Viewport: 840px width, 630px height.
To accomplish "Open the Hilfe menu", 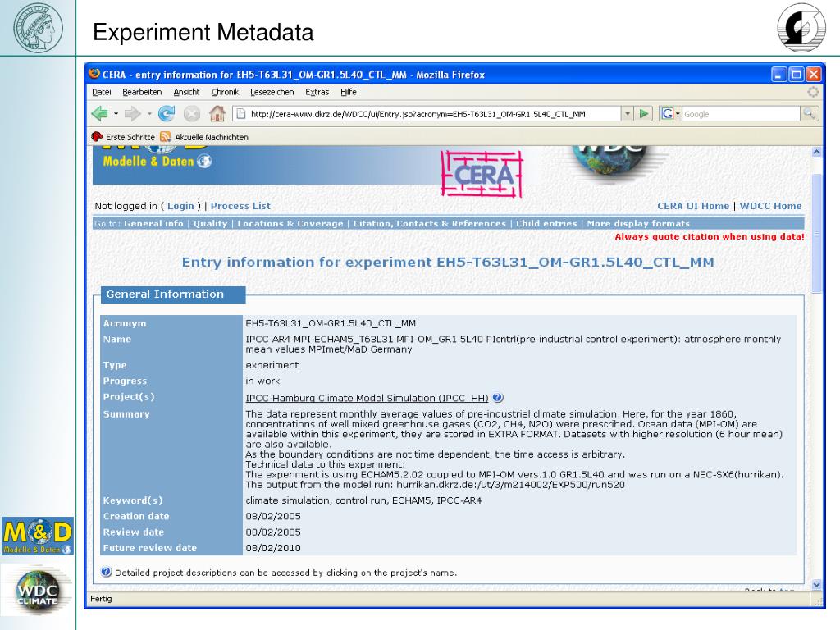I will coord(349,92).
